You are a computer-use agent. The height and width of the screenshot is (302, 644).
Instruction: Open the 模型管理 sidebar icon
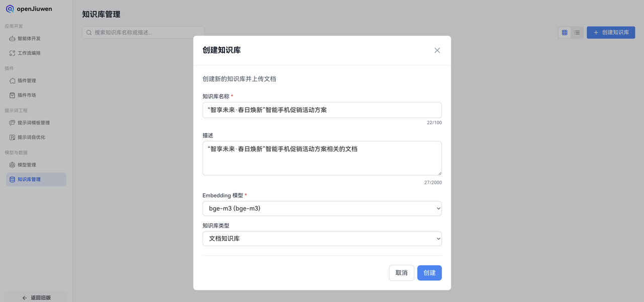[12, 164]
